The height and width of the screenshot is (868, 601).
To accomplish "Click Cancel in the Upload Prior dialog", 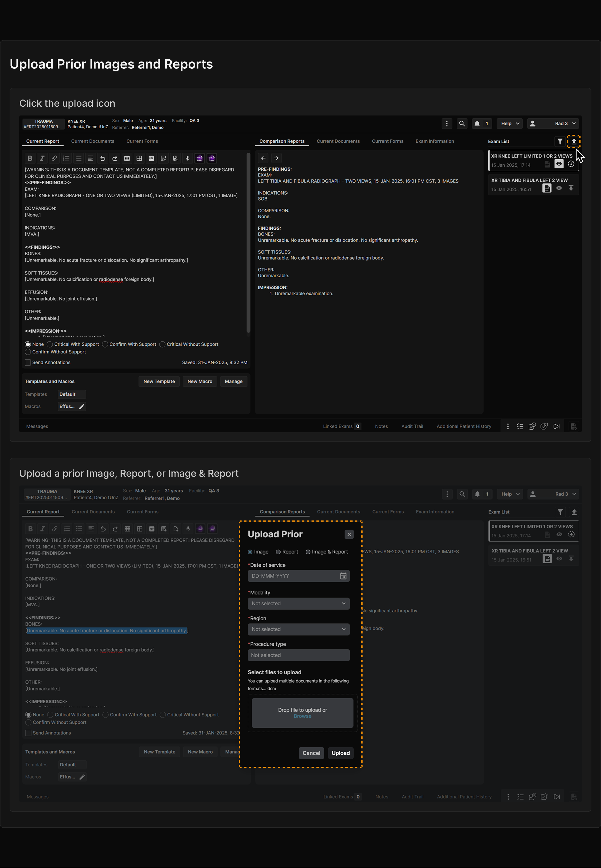I will point(311,753).
